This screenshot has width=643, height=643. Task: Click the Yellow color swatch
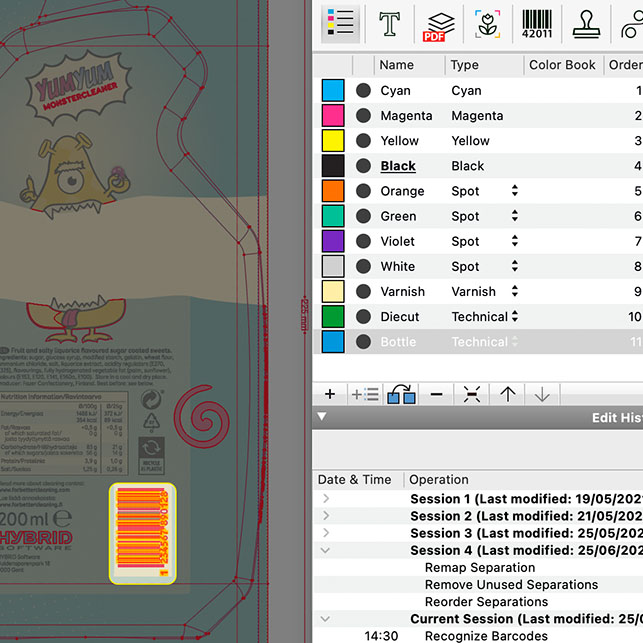[x=333, y=141]
